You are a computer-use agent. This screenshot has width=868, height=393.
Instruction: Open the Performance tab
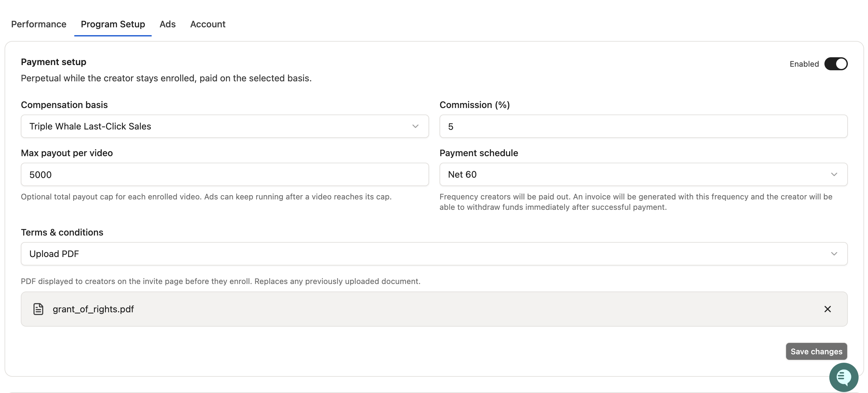(39, 24)
